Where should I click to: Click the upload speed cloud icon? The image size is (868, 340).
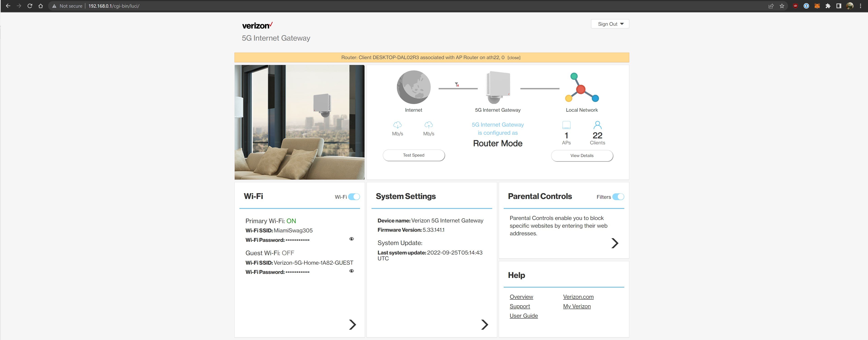point(428,125)
